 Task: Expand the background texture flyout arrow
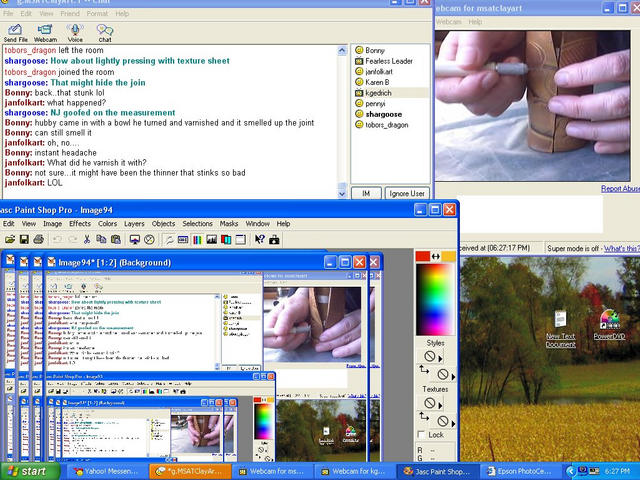pos(453,423)
